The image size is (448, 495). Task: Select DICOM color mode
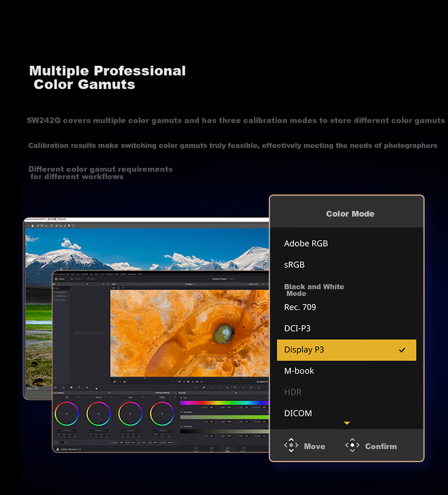point(298,413)
